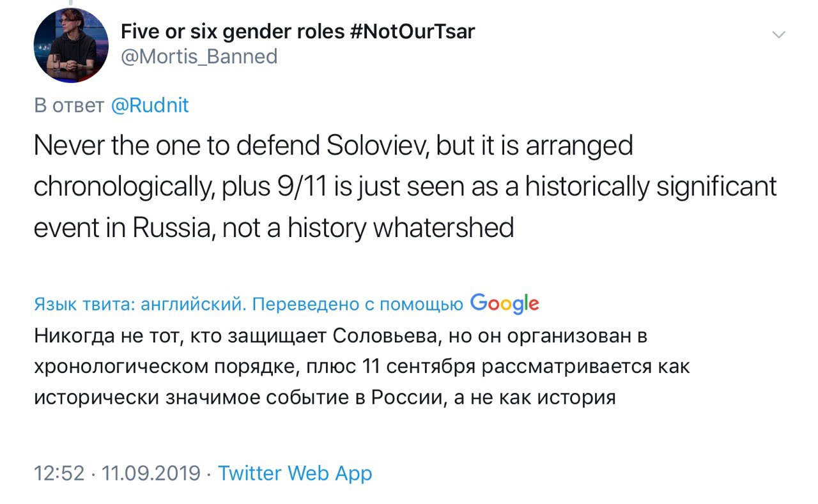Open the @Mortis_Banned handle
Image resolution: width=818 pixels, height=504 pixels.
[199, 56]
